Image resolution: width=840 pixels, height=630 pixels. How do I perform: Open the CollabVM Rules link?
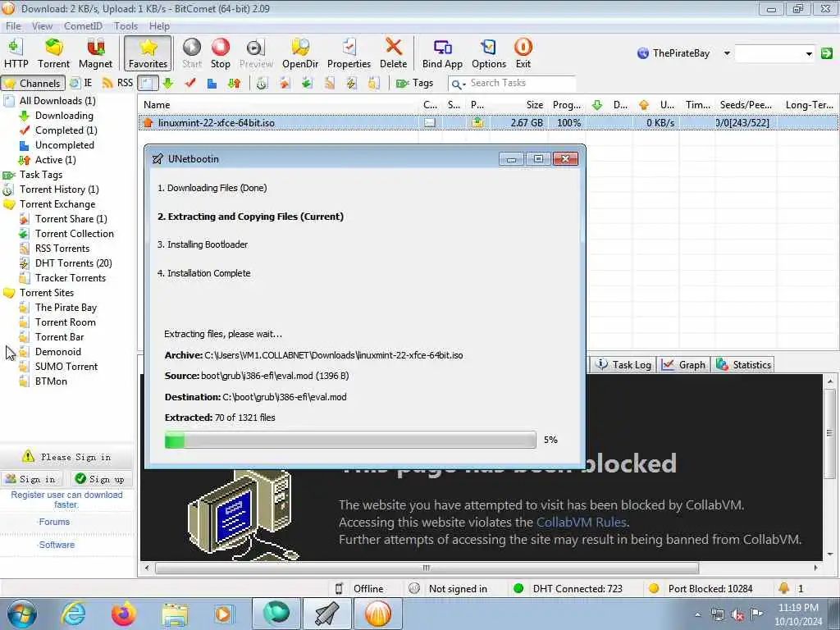pos(582,523)
